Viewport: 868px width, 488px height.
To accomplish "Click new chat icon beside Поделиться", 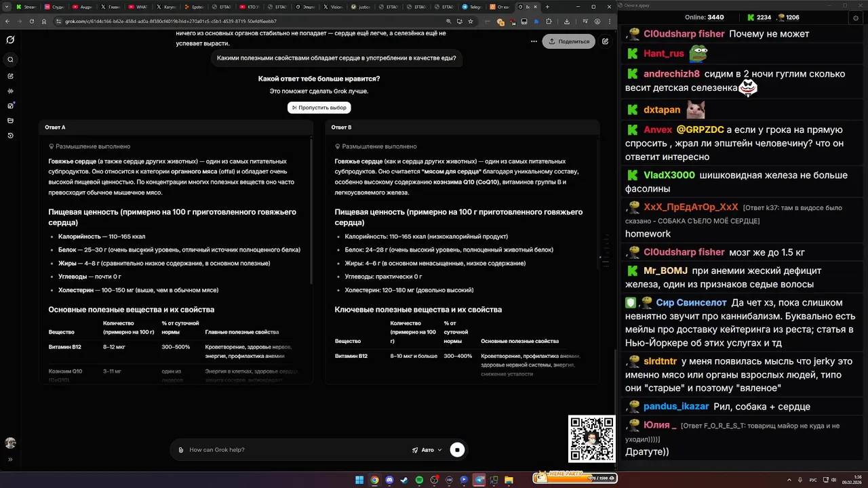I will pos(605,41).
